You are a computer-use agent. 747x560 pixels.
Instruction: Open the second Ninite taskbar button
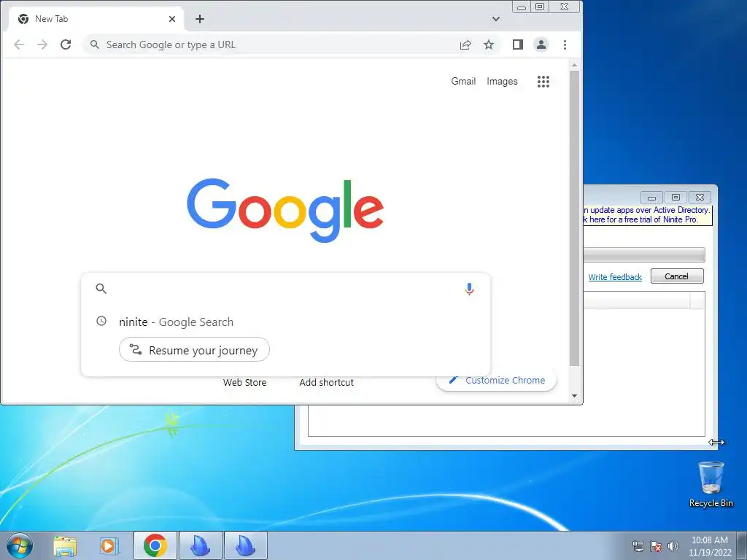coord(245,545)
